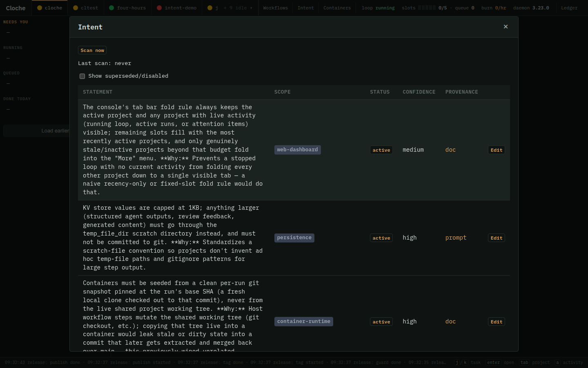Switch to the cloche project tab
This screenshot has width=588, height=368.
click(x=50, y=8)
